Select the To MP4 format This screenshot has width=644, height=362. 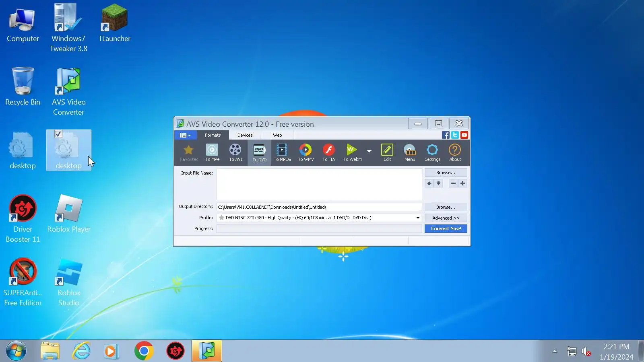click(212, 153)
